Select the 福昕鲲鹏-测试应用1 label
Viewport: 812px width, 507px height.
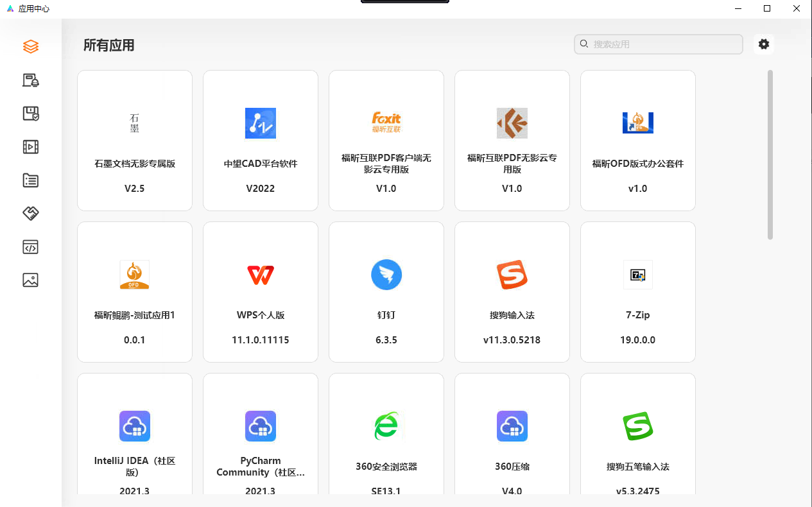pos(135,315)
